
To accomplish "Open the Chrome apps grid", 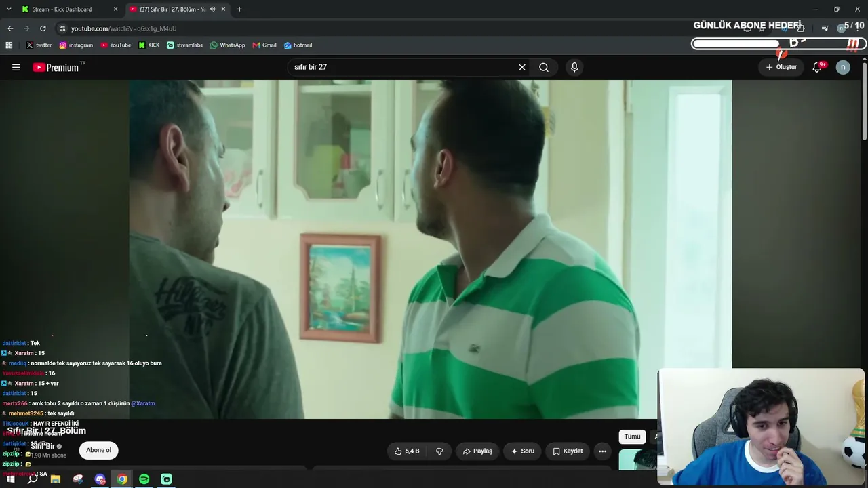I will 9,45.
